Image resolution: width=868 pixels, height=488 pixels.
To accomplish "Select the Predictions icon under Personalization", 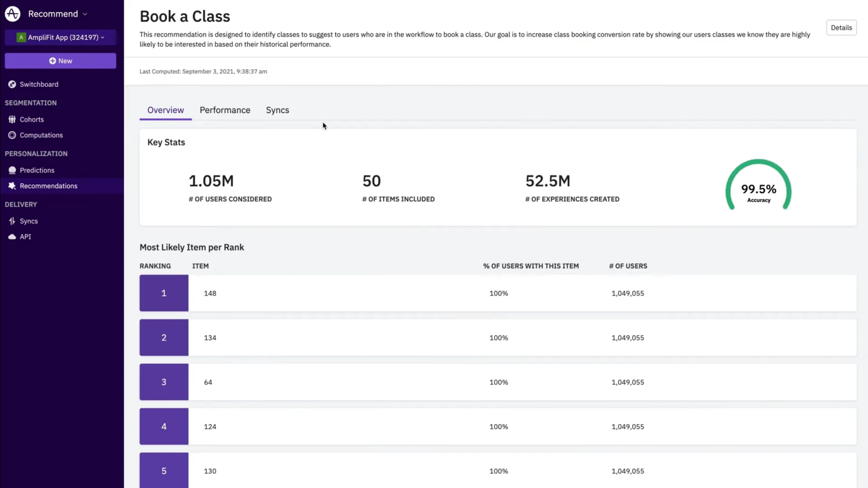I will 12,170.
